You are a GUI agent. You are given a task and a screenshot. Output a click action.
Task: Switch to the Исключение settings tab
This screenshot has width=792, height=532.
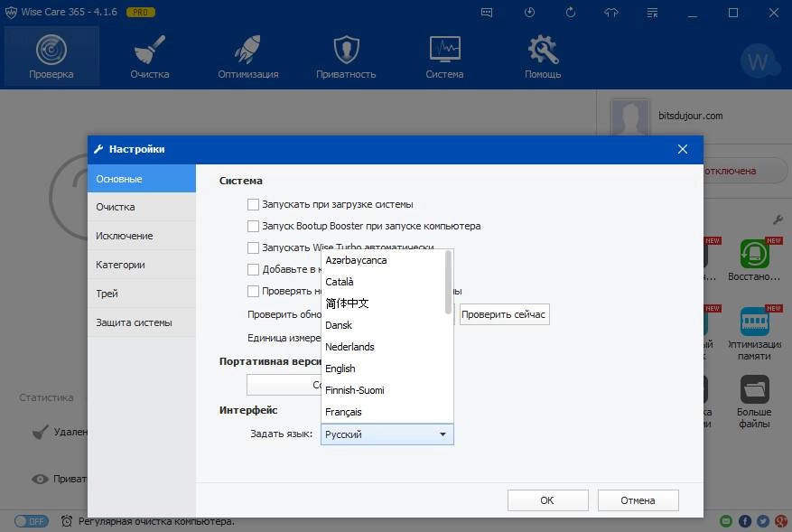(x=142, y=236)
